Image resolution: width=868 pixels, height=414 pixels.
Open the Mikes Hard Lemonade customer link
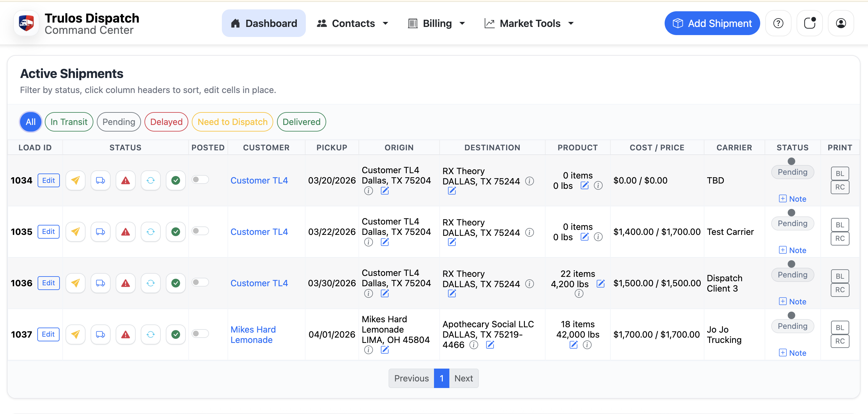point(253,334)
